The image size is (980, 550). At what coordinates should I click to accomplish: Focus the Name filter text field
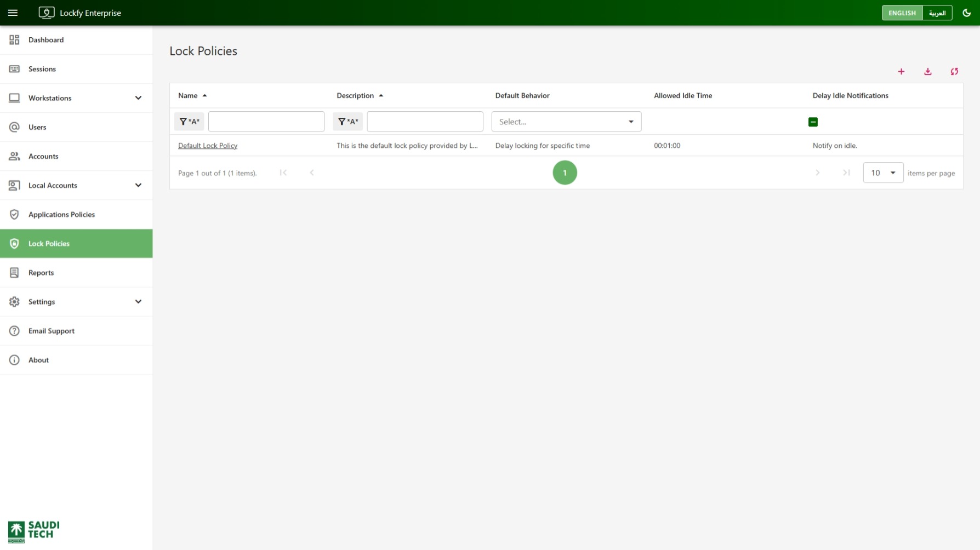(x=266, y=122)
